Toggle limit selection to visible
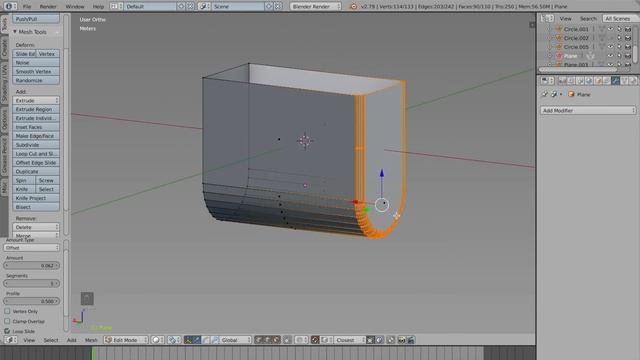 (287, 340)
